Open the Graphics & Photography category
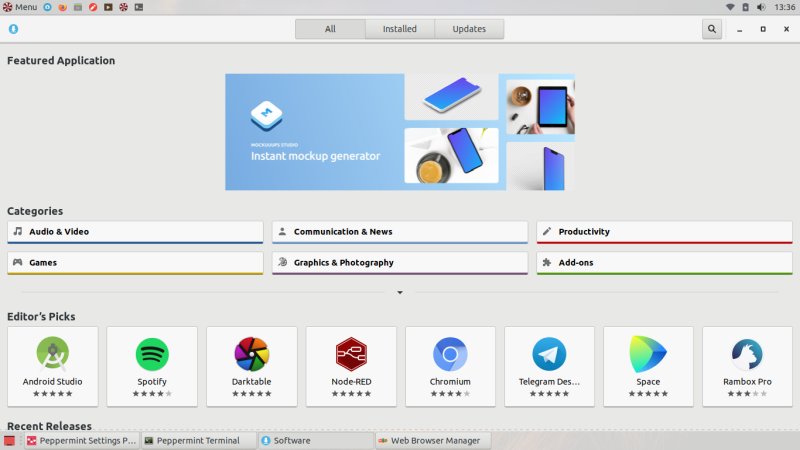800x450 pixels. [400, 263]
